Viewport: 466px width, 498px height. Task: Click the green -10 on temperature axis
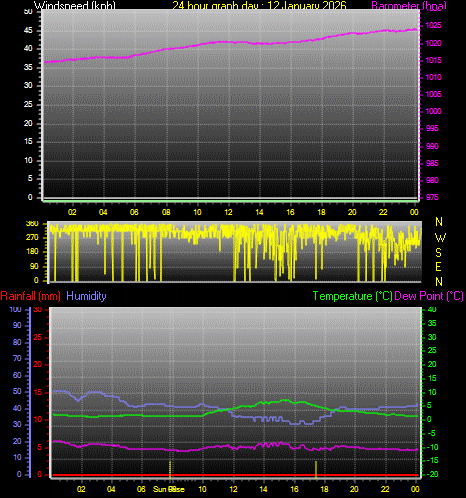[433, 447]
